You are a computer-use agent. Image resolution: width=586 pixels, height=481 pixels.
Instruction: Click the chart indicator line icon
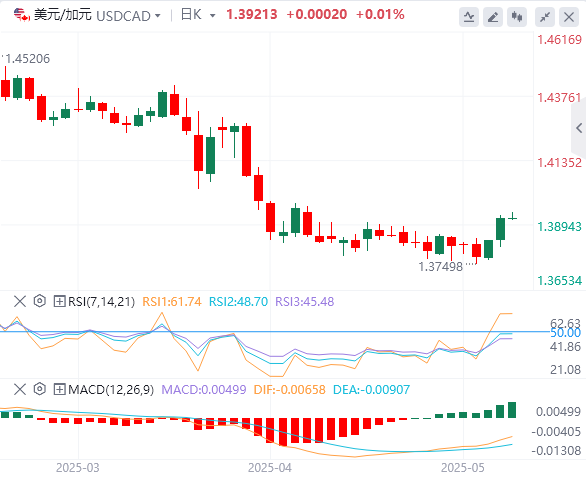coord(469,17)
